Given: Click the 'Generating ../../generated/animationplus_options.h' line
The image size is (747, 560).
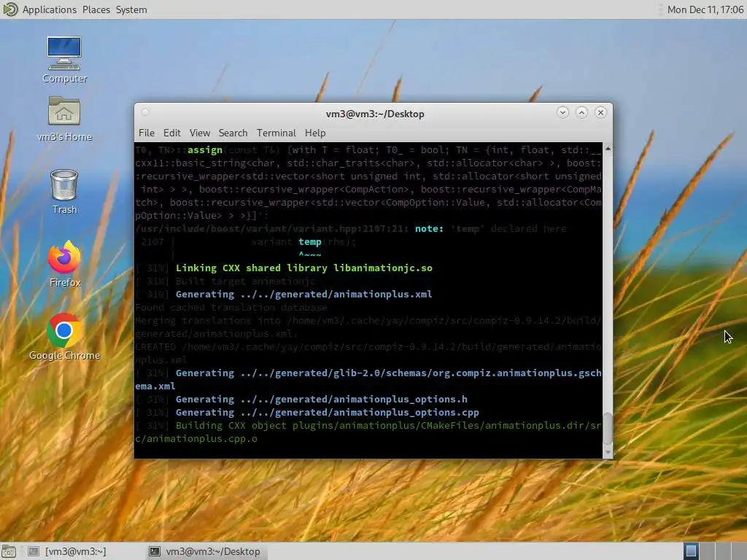Looking at the screenshot, I should 322,399.
